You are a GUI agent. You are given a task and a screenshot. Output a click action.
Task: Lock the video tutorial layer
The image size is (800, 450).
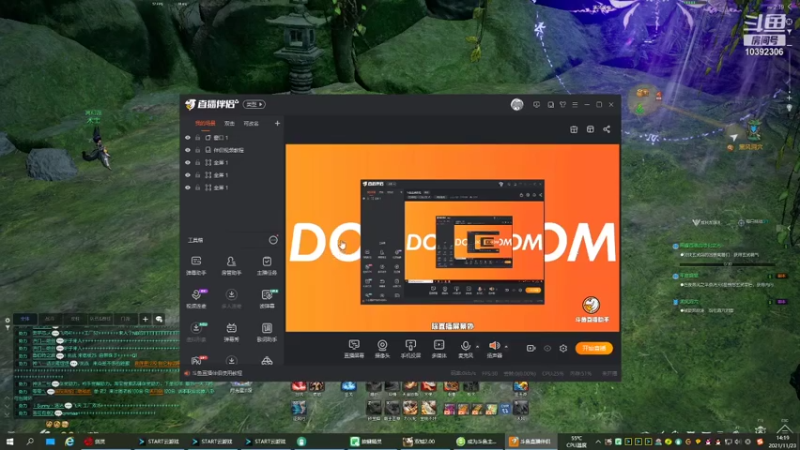[x=197, y=150]
